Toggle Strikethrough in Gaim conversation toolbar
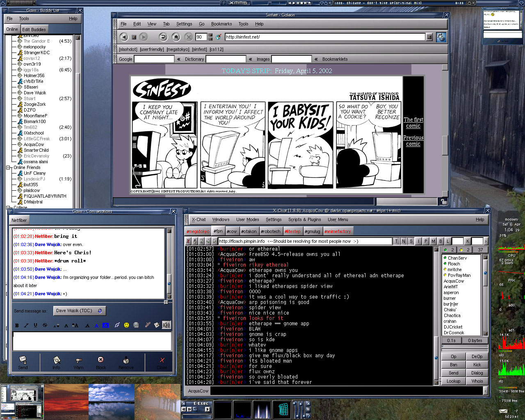 coord(45,325)
